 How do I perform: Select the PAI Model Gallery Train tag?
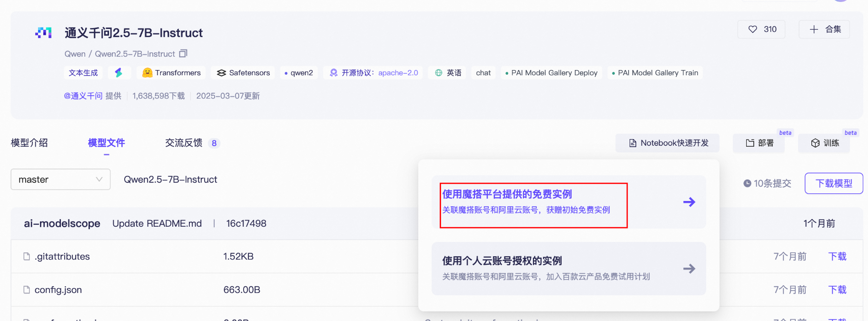point(655,73)
